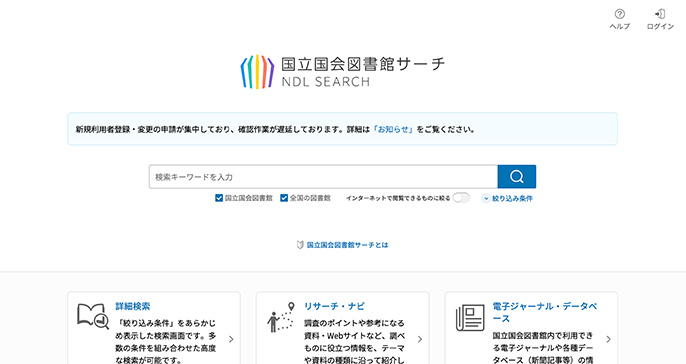The width and height of the screenshot is (686, 364).
Task: Click the person-and-map-pin icon of リサーチ・ナビ
Action: 280,317
